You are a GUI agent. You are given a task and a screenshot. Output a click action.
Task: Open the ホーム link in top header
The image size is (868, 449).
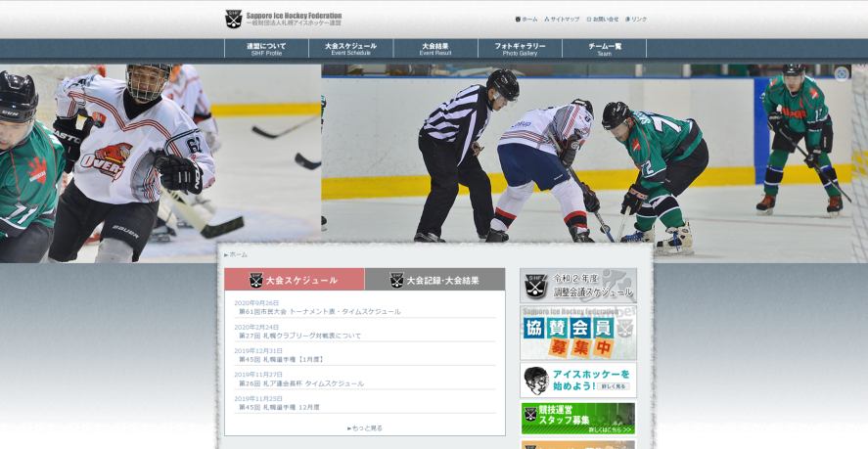(526, 19)
